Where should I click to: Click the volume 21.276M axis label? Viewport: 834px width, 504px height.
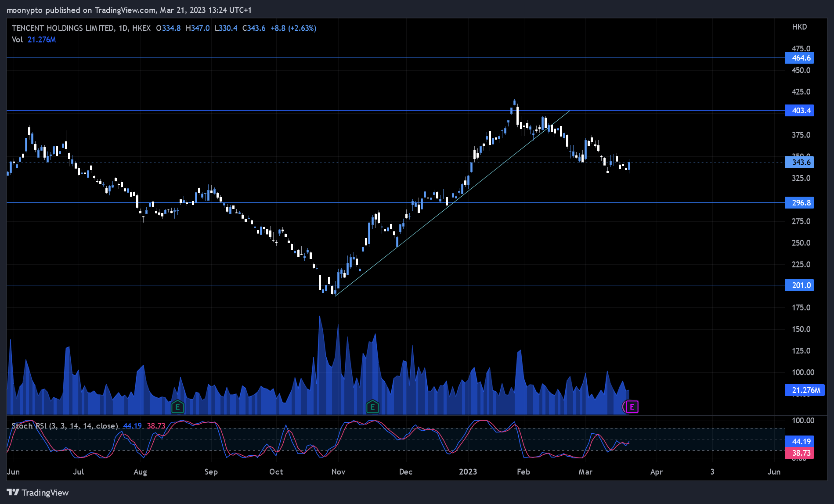pyautogui.click(x=805, y=390)
